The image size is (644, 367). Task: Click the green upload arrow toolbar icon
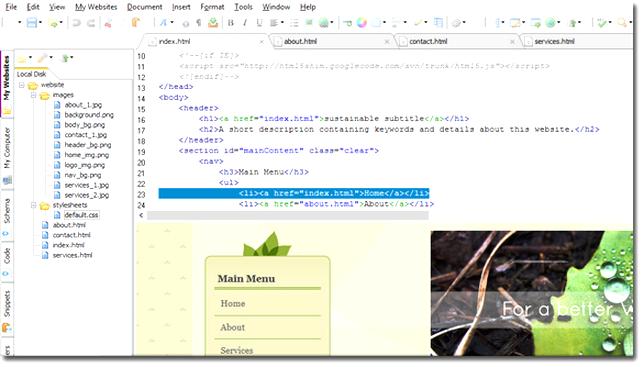click(573, 23)
